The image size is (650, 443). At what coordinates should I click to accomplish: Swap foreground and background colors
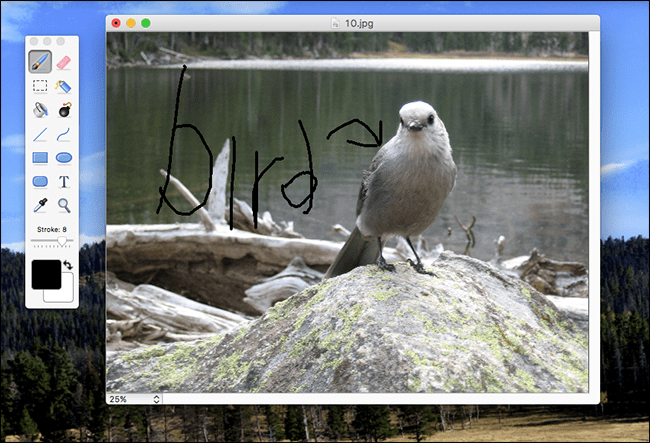[x=68, y=265]
